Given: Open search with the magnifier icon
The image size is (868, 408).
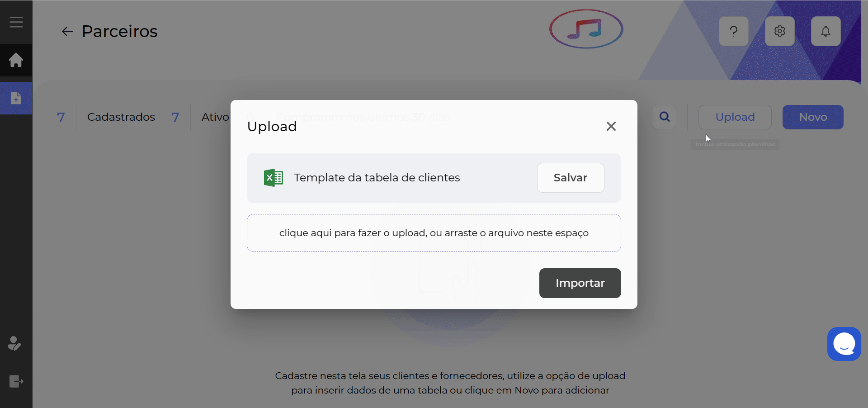Looking at the screenshot, I should [x=664, y=117].
